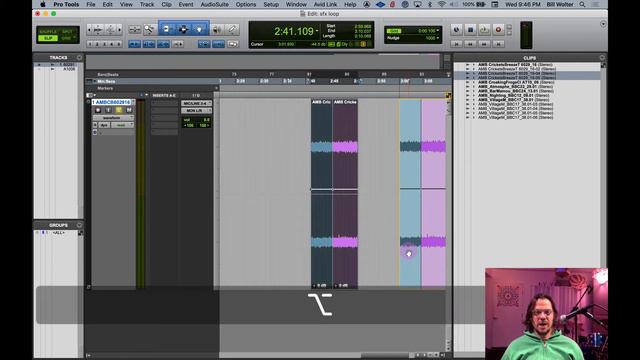Open the Wi-Fi status menu

441,4
